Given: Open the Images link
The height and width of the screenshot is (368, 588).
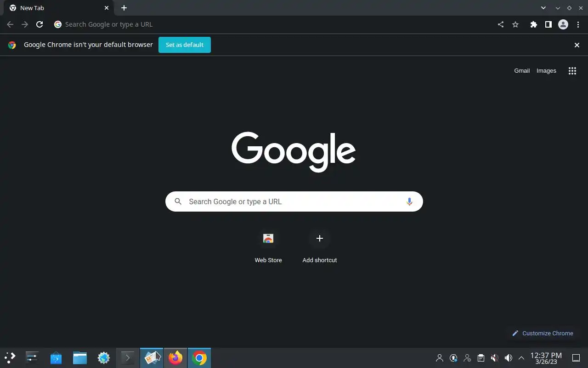Looking at the screenshot, I should [546, 70].
